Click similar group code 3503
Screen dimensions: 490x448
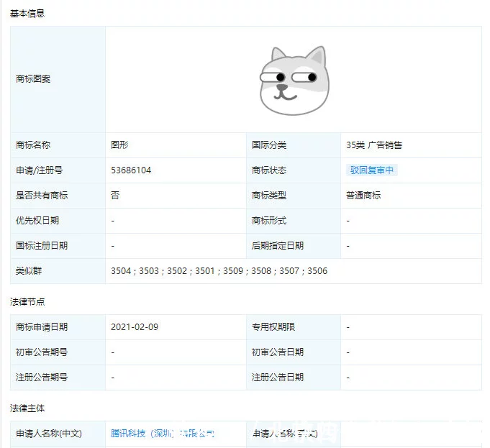click(x=149, y=271)
